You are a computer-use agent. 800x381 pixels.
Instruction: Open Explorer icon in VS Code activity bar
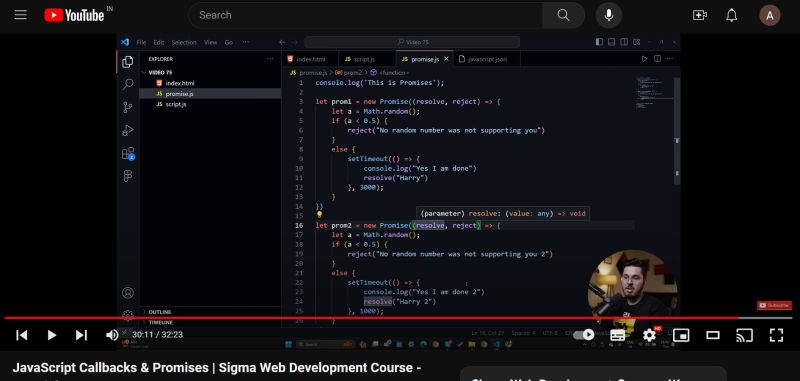(x=128, y=62)
